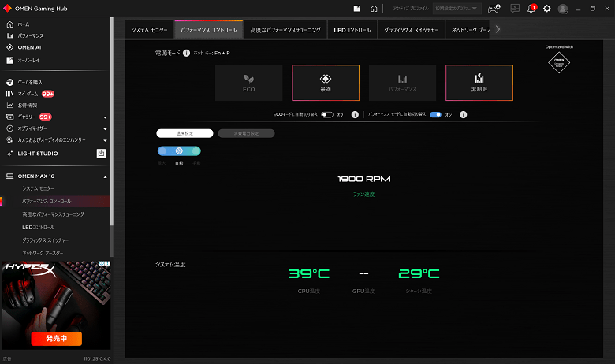Click the OMEN red diamond logo
The height and width of the screenshot is (364, 615).
[7, 8]
